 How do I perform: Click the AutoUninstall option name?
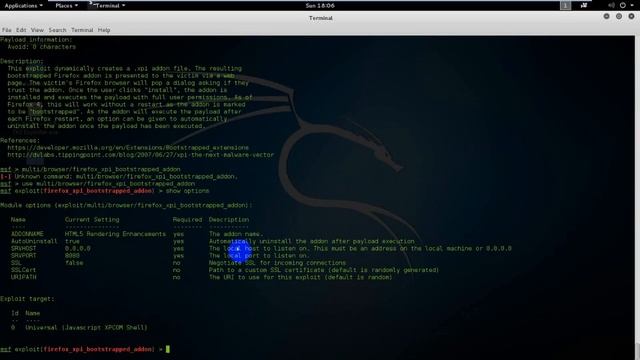pos(34,241)
